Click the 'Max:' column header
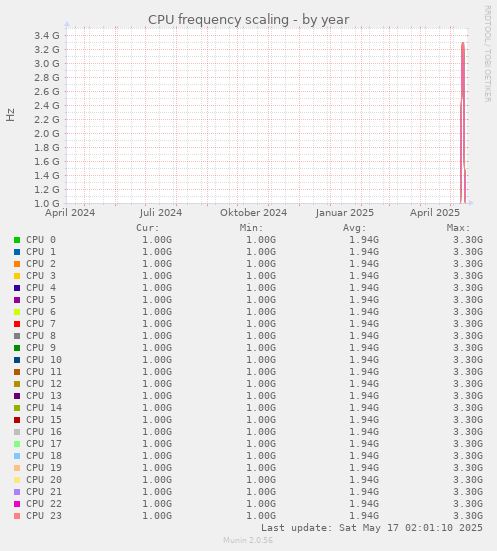Viewport: 497px width, 551px height. pos(458,228)
